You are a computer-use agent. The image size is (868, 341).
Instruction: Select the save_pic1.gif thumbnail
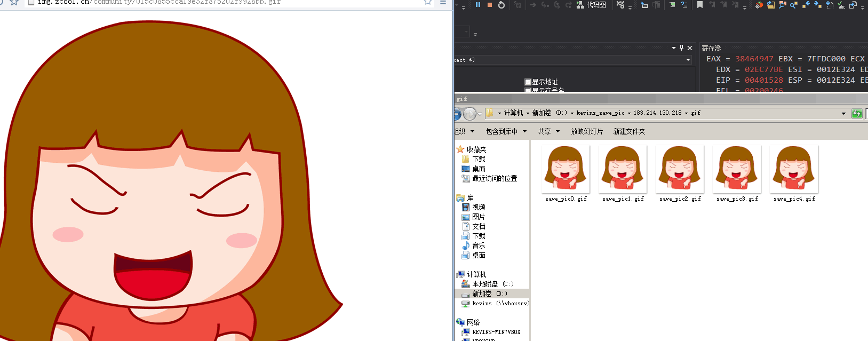pos(623,169)
